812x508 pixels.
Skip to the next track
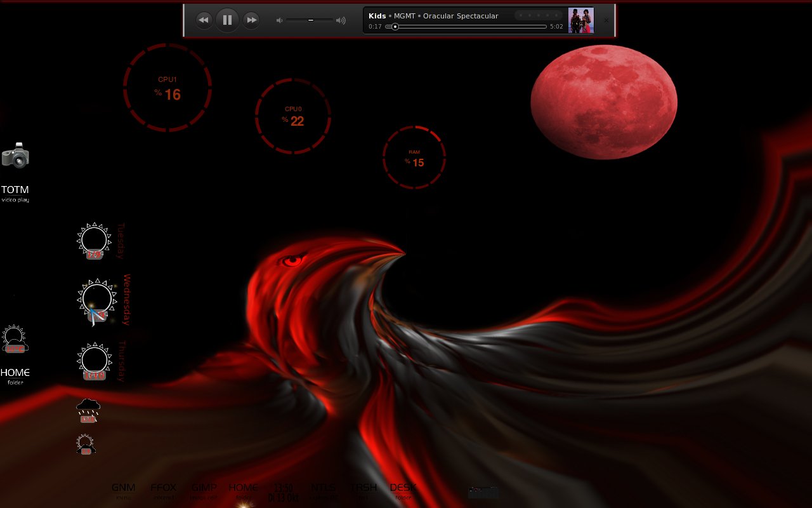[x=251, y=20]
